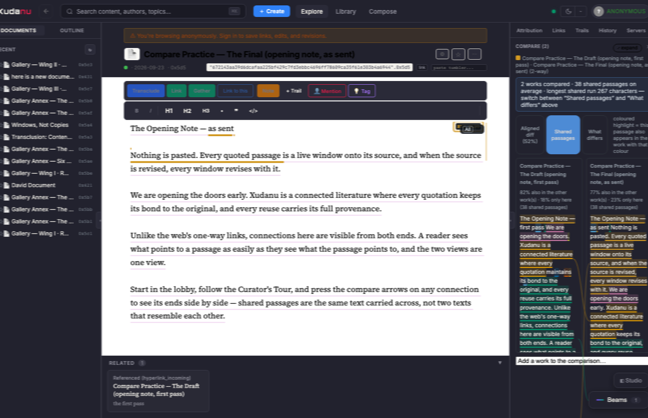The image size is (648, 418).
Task: Click the Transclude button
Action: [x=145, y=91]
